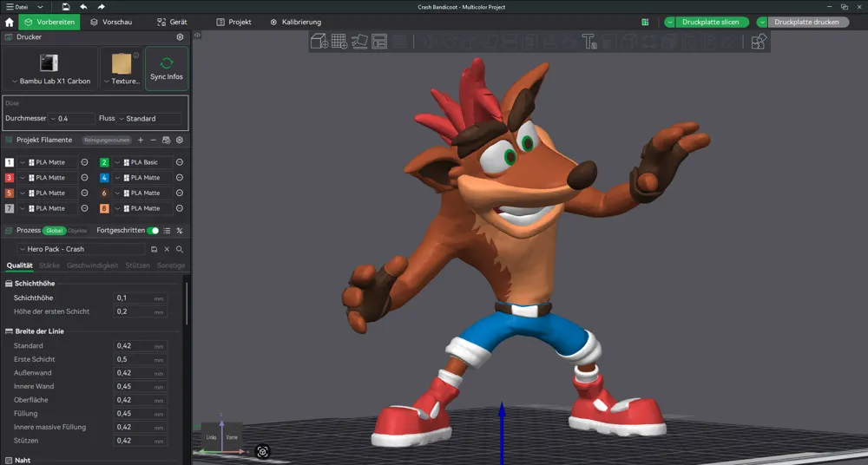The height and width of the screenshot is (465, 868).
Task: Switch to the Gerät tab
Action: (x=172, y=23)
